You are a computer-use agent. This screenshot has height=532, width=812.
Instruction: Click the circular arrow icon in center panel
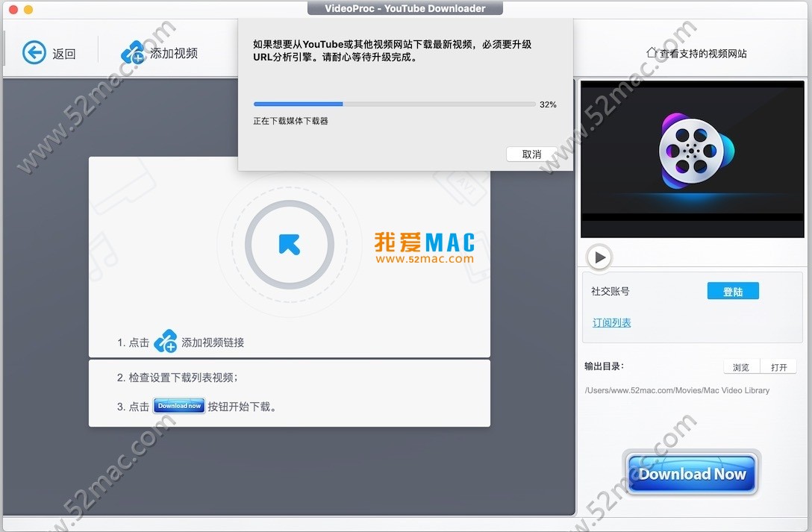click(289, 245)
